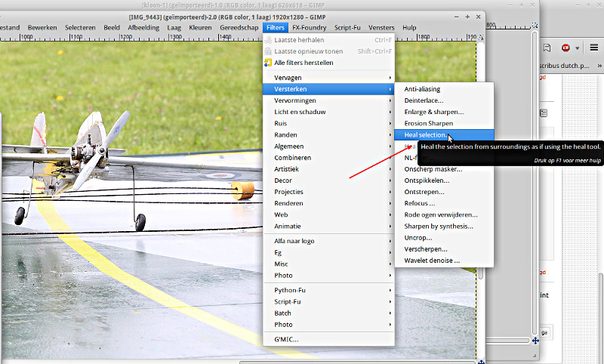Open the Hulp menu
The image size is (604, 364).
click(x=409, y=28)
